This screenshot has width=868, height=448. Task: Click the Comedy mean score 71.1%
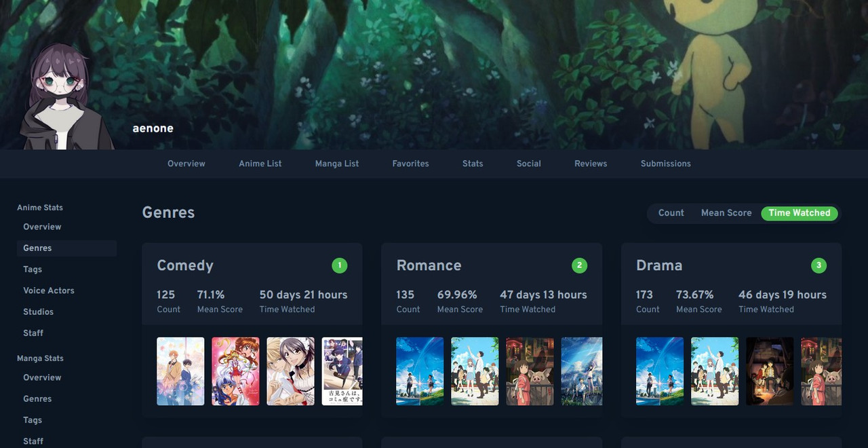(211, 295)
